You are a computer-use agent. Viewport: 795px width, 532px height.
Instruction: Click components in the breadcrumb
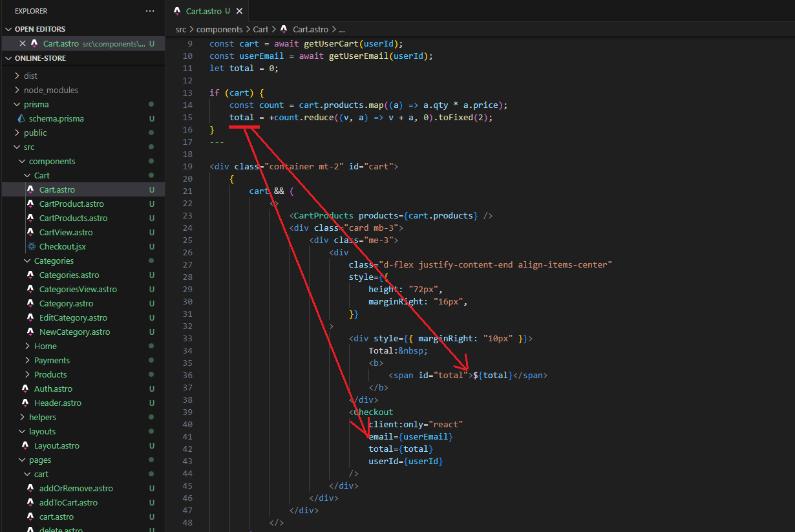(220, 29)
